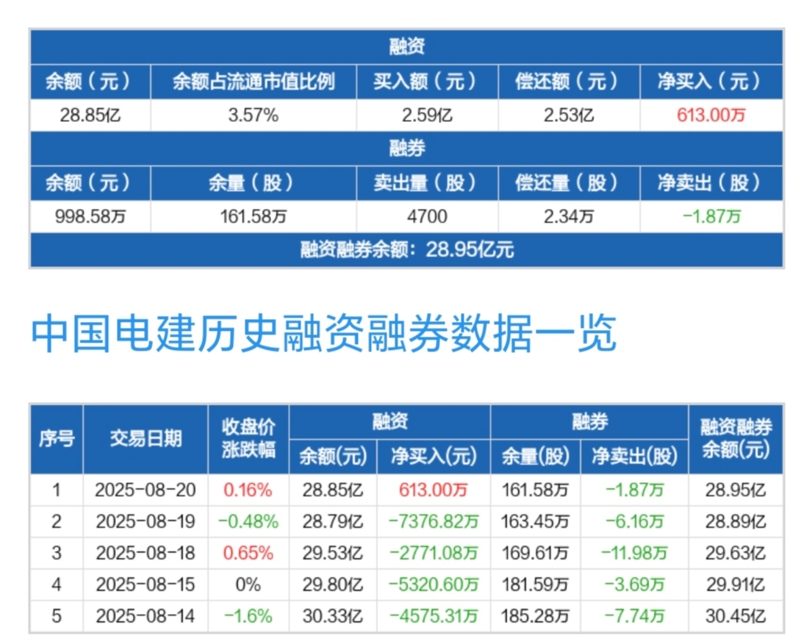The height and width of the screenshot is (644, 812).
Task: Click the 3.57% ratio value
Action: click(x=254, y=115)
